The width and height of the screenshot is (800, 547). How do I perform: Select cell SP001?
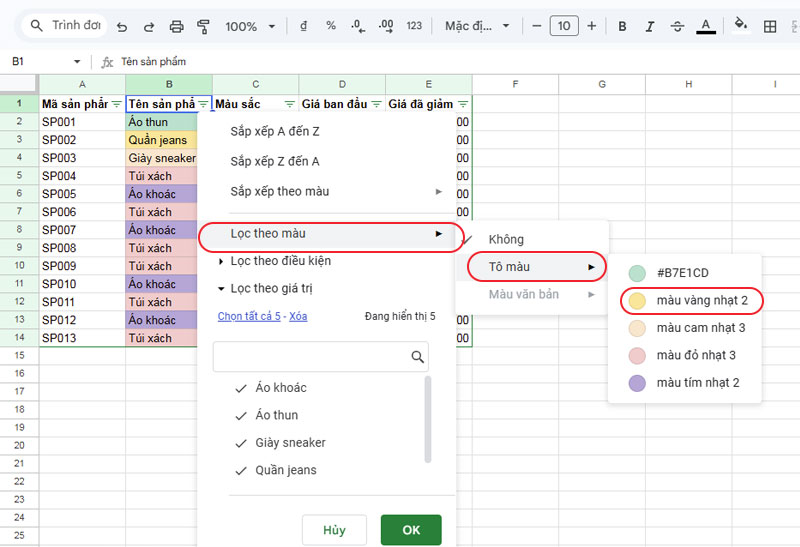tap(82, 122)
